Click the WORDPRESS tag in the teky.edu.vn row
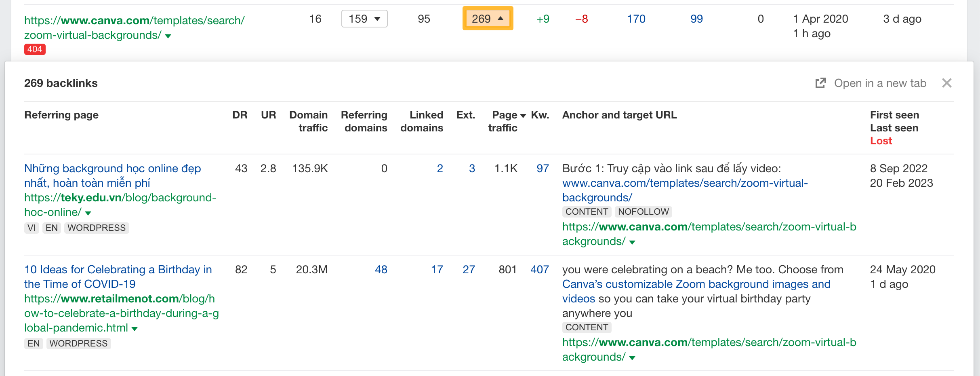This screenshot has height=376, width=980. tap(97, 228)
